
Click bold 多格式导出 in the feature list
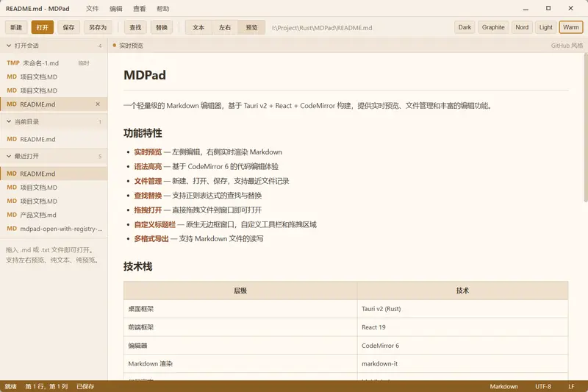pyautogui.click(x=151, y=239)
